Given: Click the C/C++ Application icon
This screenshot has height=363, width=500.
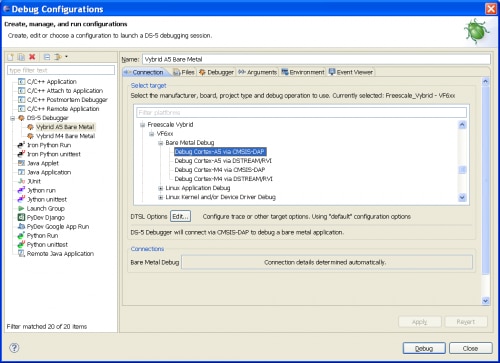Looking at the screenshot, I should [x=22, y=81].
